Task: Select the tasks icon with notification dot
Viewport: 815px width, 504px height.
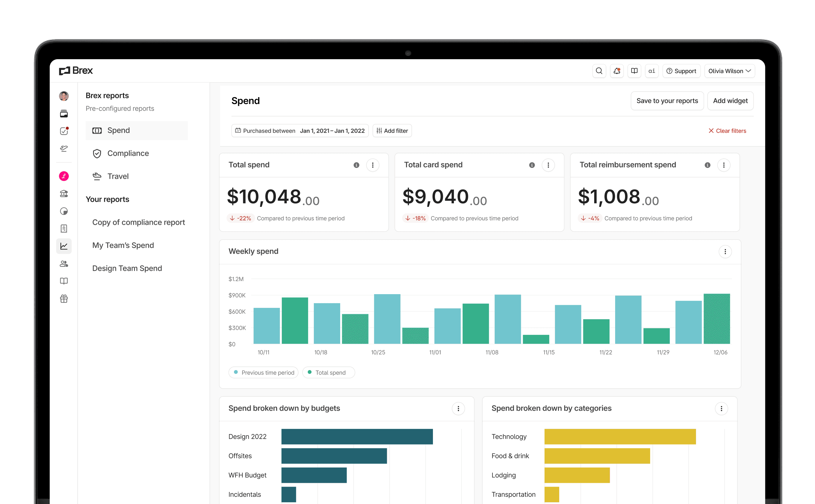Action: [x=64, y=131]
